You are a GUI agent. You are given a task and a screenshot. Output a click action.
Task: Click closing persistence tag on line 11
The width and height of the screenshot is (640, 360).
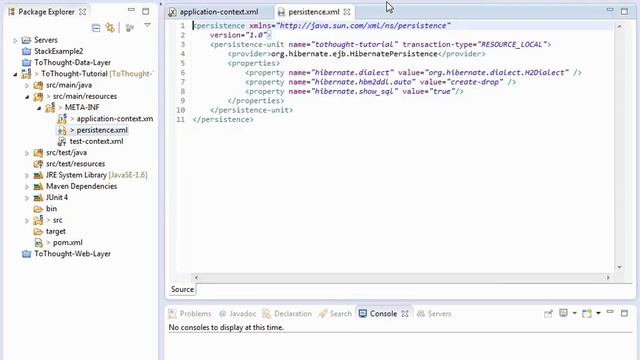(223, 120)
